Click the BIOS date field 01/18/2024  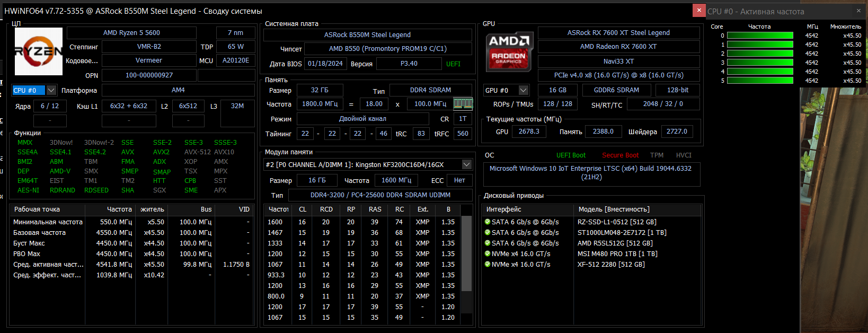325,64
